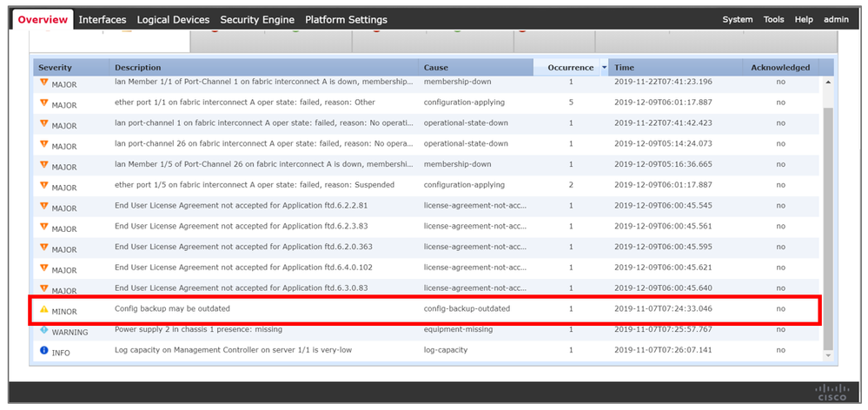Click MAJOR icon for ether port 1/1 fault
The height and width of the screenshot is (410, 868).
tap(44, 102)
